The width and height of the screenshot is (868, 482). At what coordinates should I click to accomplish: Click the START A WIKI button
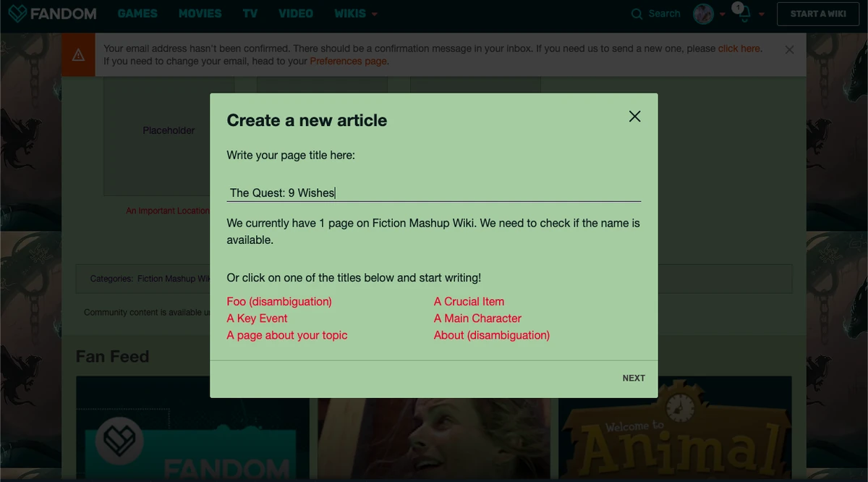817,13
